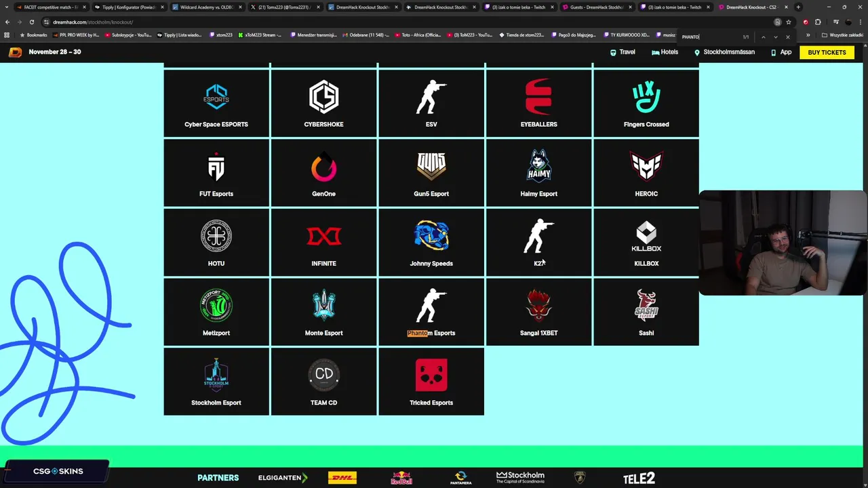Screen dimensions: 868x488
Task: Open the Travel header link
Action: (623, 52)
